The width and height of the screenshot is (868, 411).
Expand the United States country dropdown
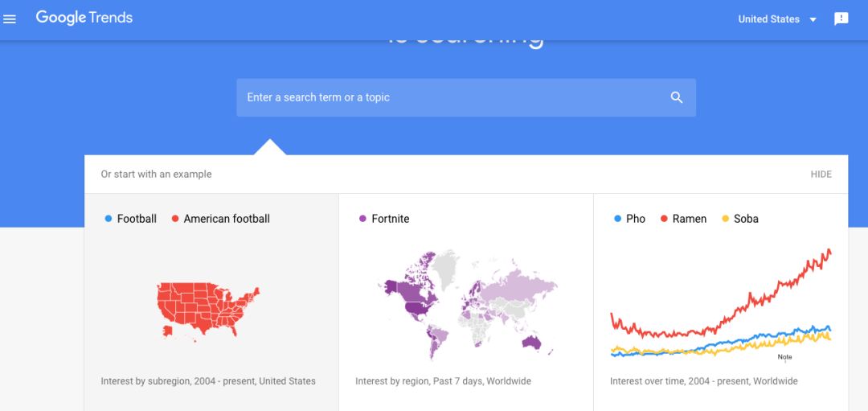813,19
